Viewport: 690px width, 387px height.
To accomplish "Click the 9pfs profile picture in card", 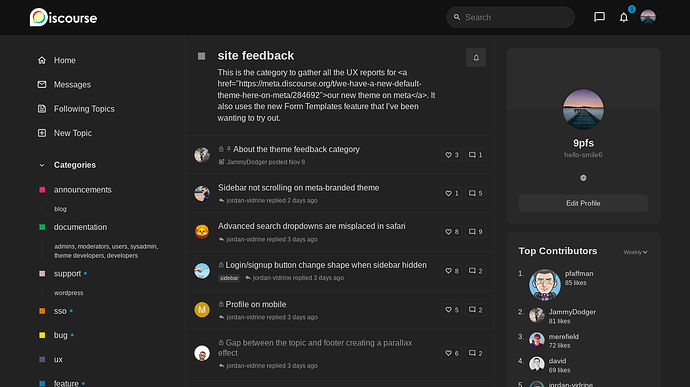I will click(583, 109).
